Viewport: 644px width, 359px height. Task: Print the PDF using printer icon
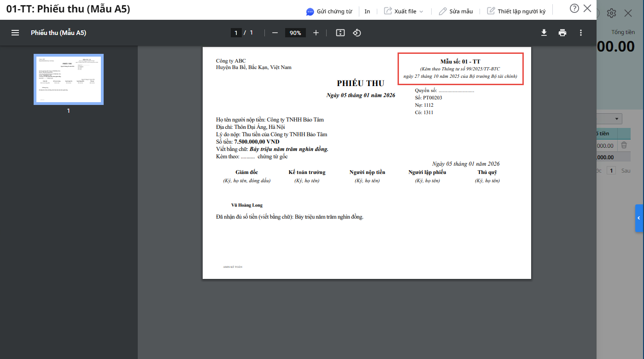point(562,33)
